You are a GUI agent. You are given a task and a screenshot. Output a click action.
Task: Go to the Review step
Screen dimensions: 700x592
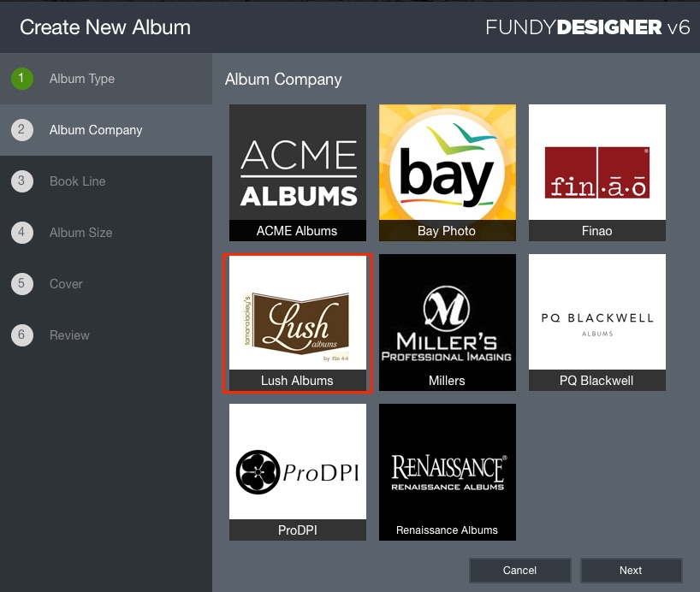tap(106, 335)
